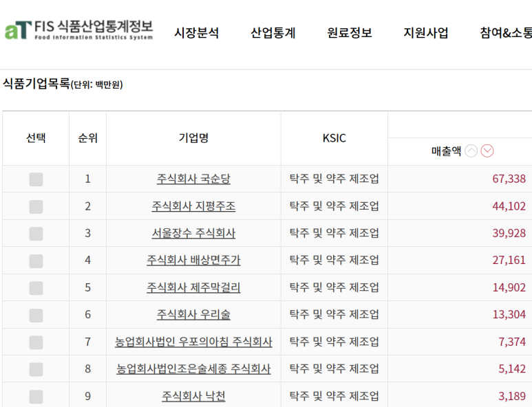Open 농업회사법인조은술세종 주식회사 link
The height and width of the screenshot is (407, 532).
(193, 368)
